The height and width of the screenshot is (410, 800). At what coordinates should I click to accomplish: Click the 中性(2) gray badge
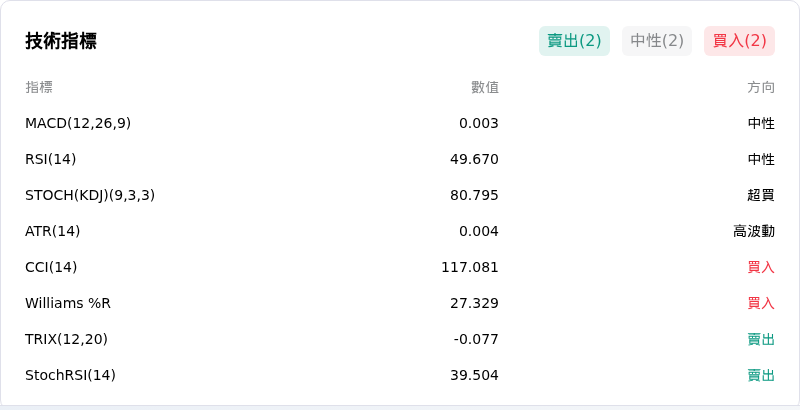click(x=657, y=41)
